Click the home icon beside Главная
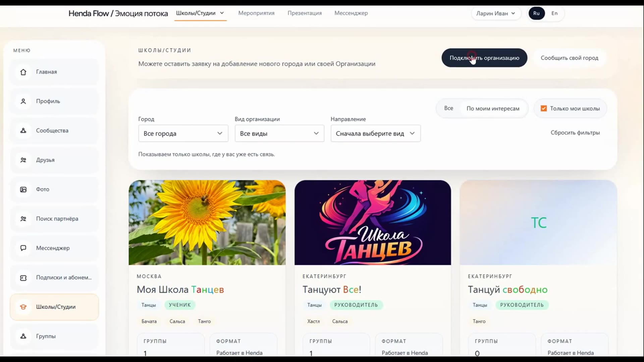The width and height of the screenshot is (644, 362). pos(23,72)
